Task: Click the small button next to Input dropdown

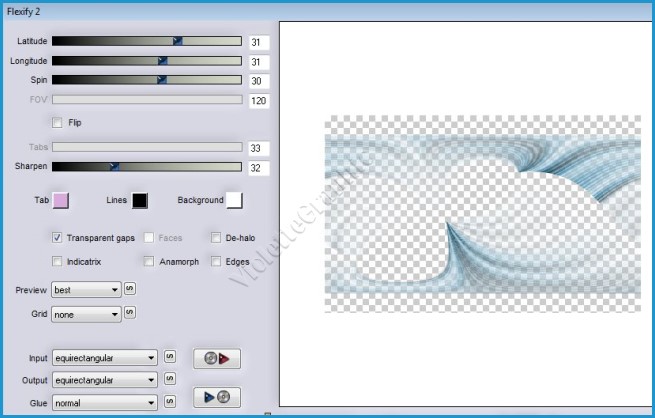Action: pyautogui.click(x=169, y=356)
